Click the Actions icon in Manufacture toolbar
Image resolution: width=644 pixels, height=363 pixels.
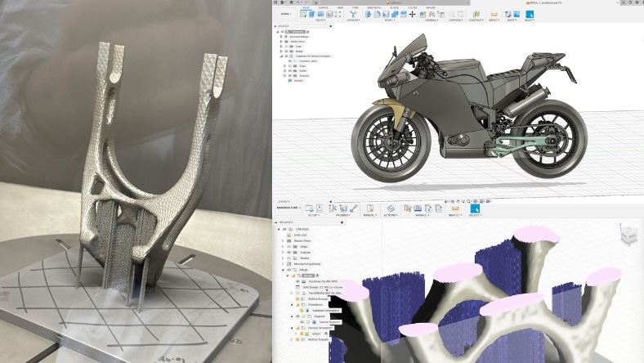tap(391, 208)
